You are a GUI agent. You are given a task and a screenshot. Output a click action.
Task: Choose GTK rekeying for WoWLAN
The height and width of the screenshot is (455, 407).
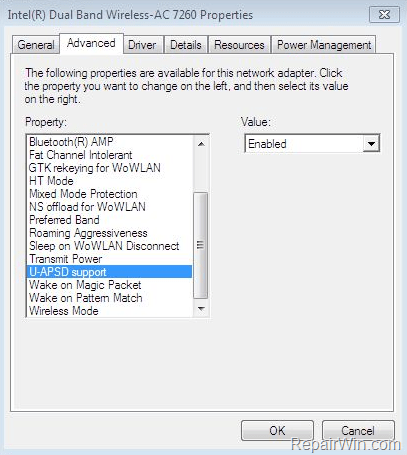pyautogui.click(x=109, y=168)
